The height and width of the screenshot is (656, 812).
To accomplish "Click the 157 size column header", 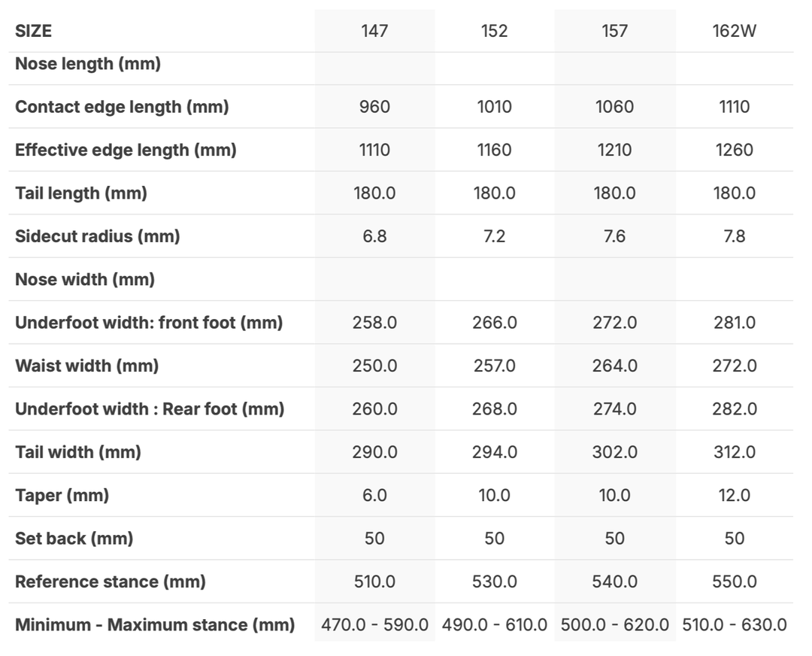I will (x=614, y=32).
